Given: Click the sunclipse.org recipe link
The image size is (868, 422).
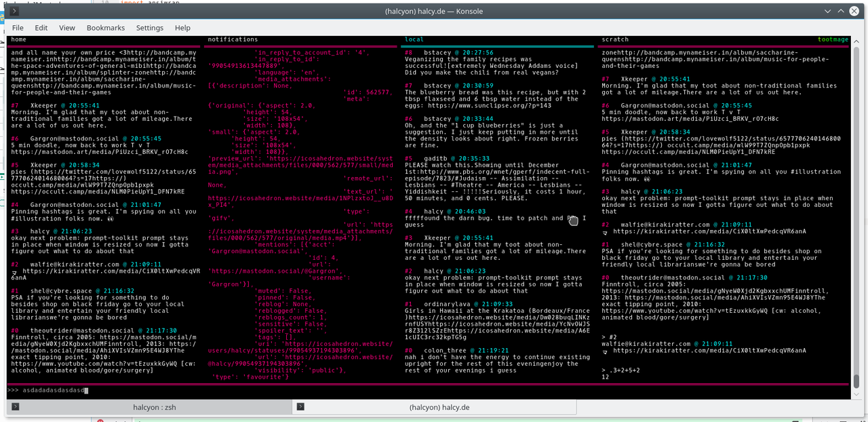Looking at the screenshot, I should (x=489, y=106).
